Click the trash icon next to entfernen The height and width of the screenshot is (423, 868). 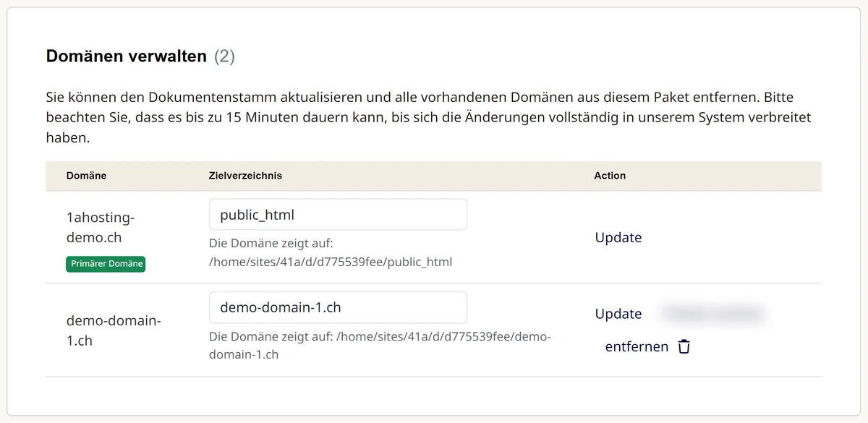pos(684,347)
